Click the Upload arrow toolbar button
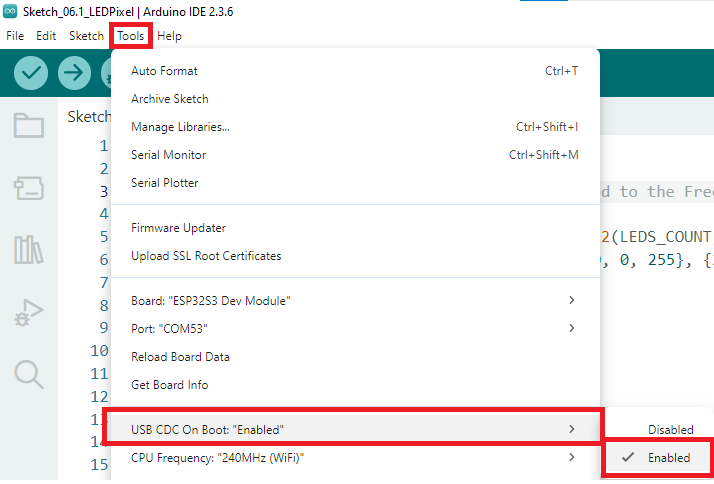 (74, 72)
